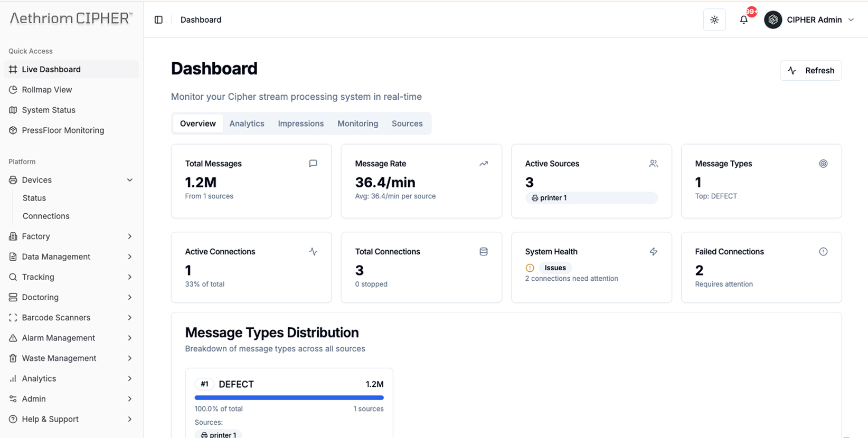Click the Doctoring server icon
The width and height of the screenshot is (868, 438).
click(13, 297)
